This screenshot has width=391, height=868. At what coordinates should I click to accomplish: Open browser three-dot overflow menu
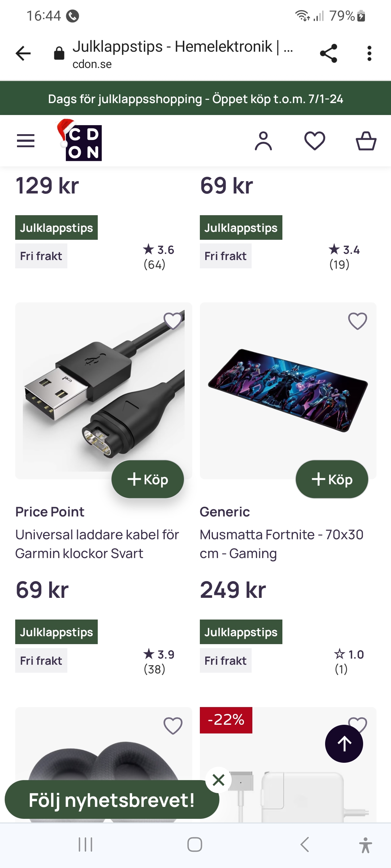[x=369, y=54]
